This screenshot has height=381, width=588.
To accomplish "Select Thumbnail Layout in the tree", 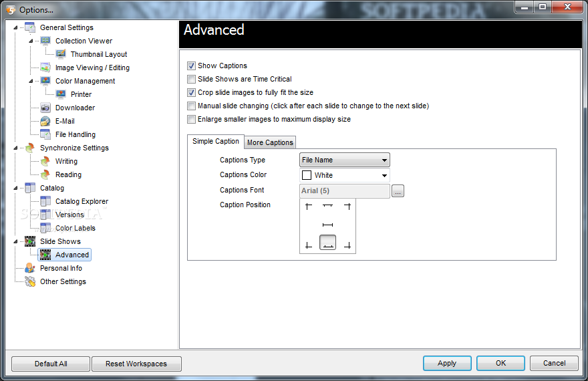I will 99,54.
